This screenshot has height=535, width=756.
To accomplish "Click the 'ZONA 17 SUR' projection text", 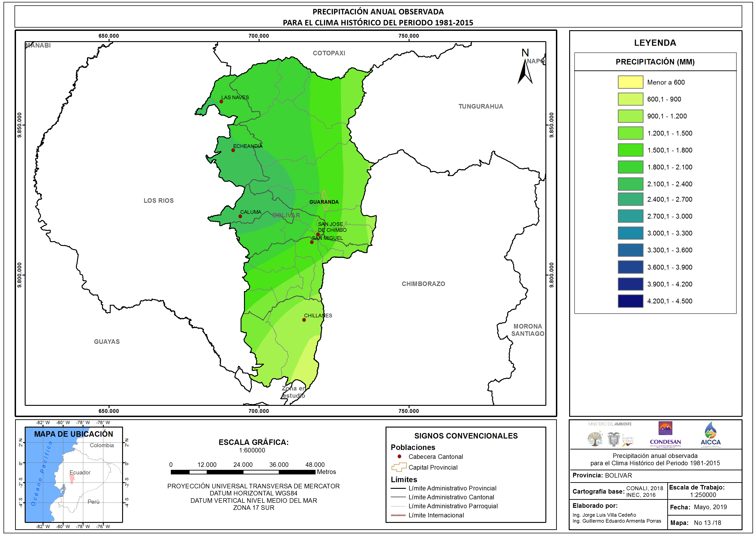I will [x=254, y=508].
